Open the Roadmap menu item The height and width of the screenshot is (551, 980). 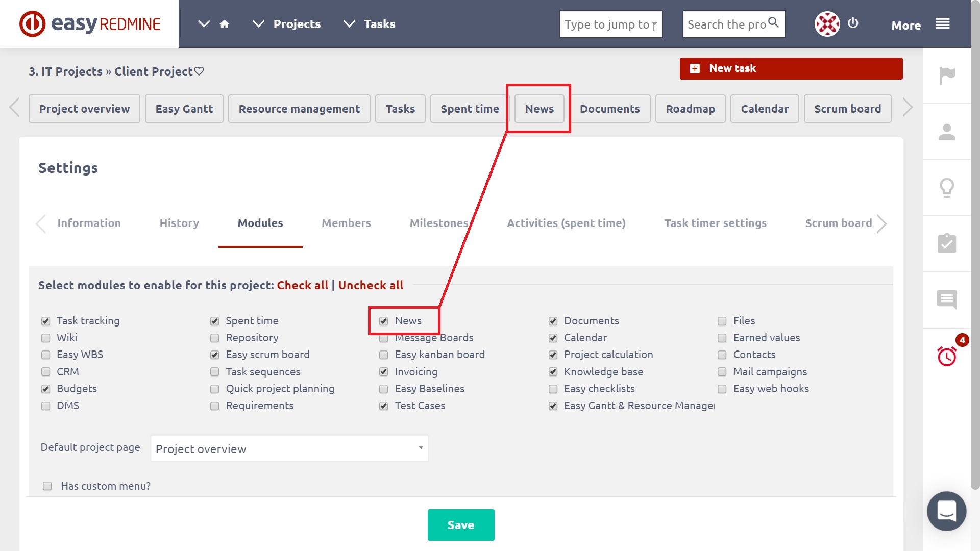click(x=690, y=109)
